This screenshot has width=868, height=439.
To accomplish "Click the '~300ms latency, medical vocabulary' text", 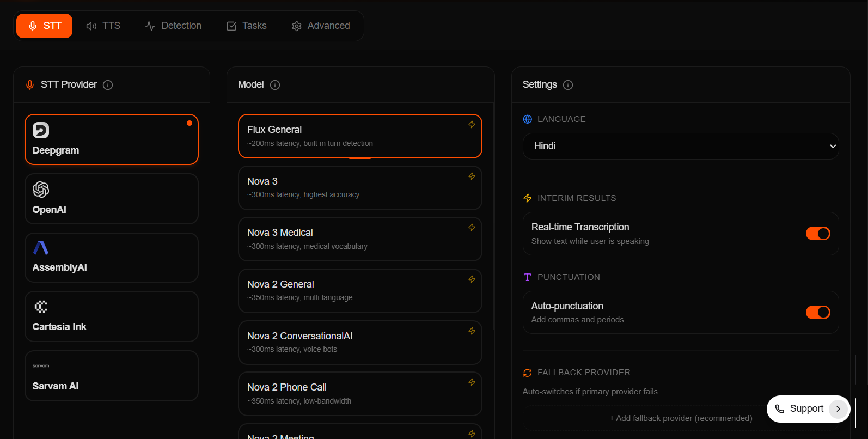I will tap(308, 247).
